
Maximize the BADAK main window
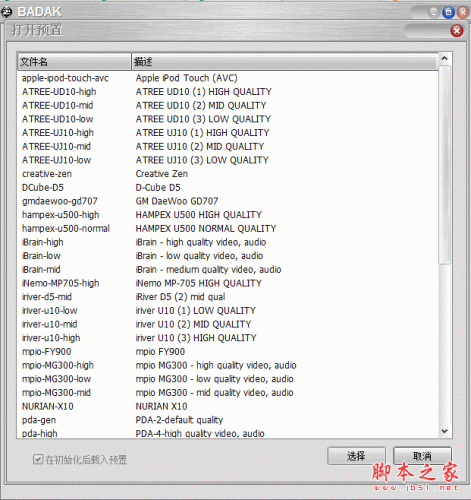(448, 13)
